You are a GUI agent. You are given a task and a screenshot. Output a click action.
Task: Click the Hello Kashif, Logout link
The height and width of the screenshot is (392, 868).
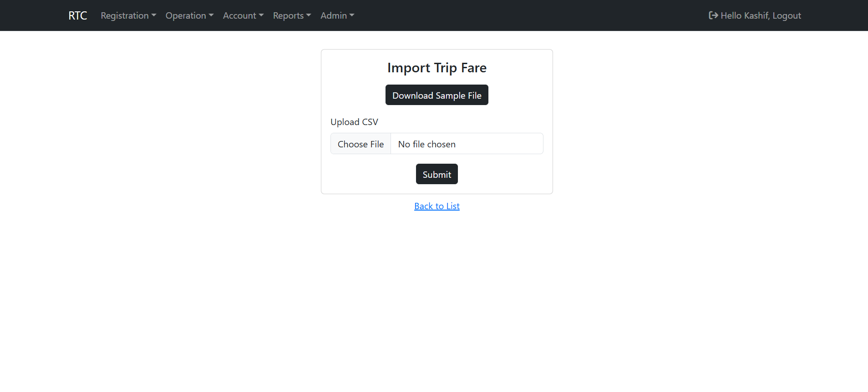pyautogui.click(x=761, y=15)
